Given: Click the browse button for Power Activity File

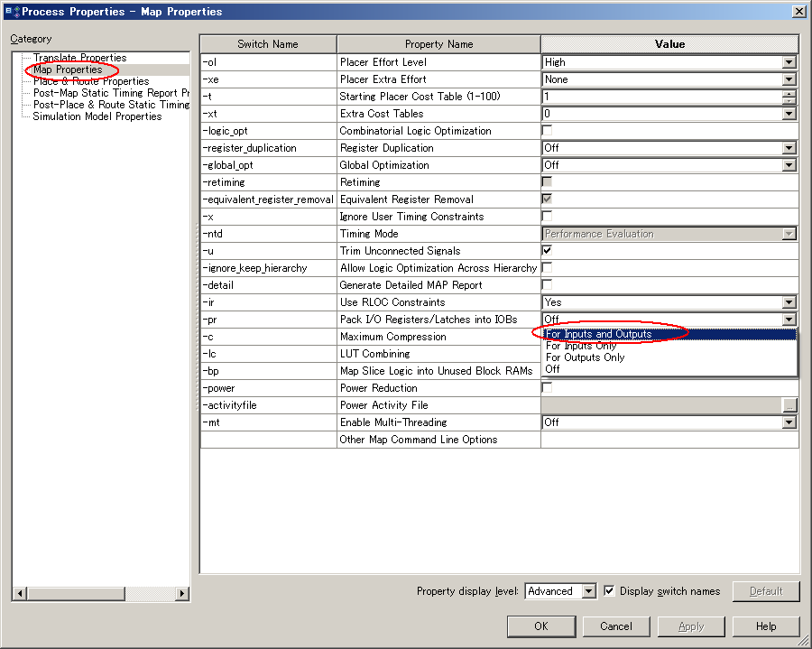Looking at the screenshot, I should tap(790, 406).
